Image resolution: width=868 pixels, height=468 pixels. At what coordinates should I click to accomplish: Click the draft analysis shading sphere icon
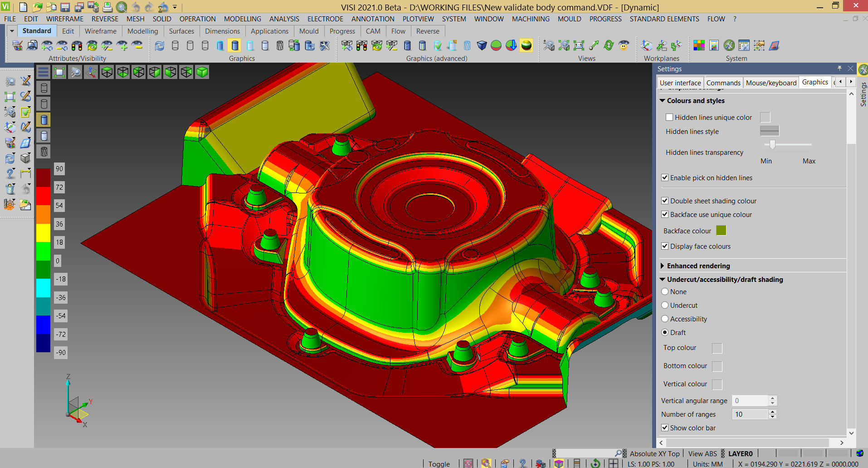click(x=526, y=45)
